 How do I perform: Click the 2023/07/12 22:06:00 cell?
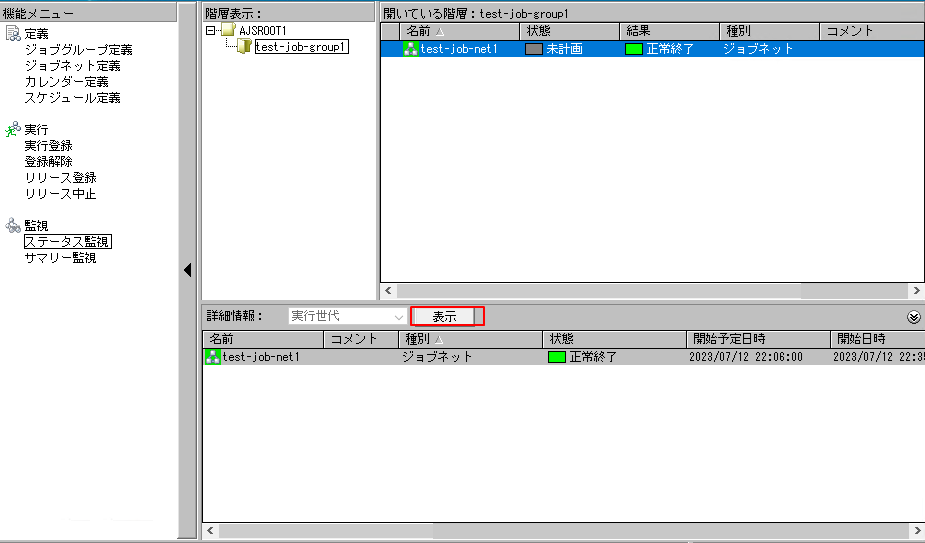click(x=746, y=356)
